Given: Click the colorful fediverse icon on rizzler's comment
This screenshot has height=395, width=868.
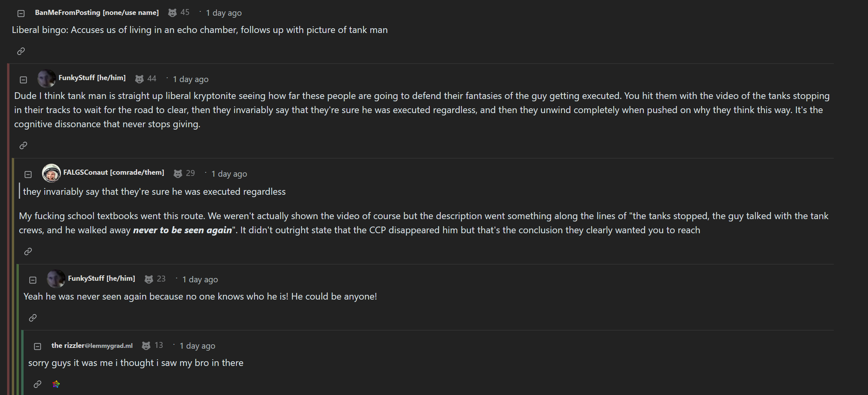Looking at the screenshot, I should [x=56, y=384].
